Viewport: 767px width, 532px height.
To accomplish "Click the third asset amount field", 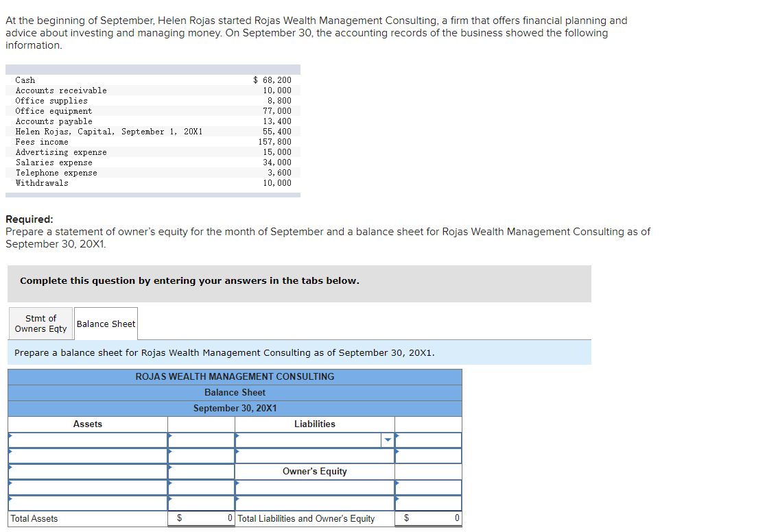I will coord(201,472).
